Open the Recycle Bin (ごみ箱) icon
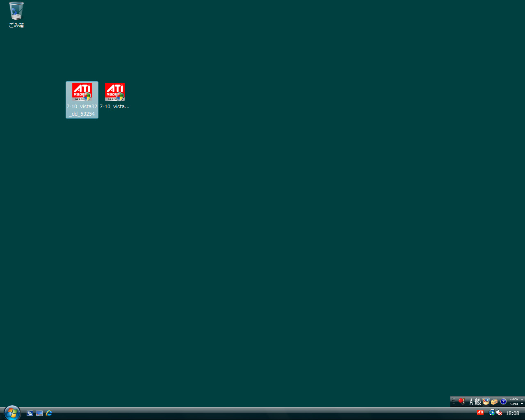 coord(16,11)
